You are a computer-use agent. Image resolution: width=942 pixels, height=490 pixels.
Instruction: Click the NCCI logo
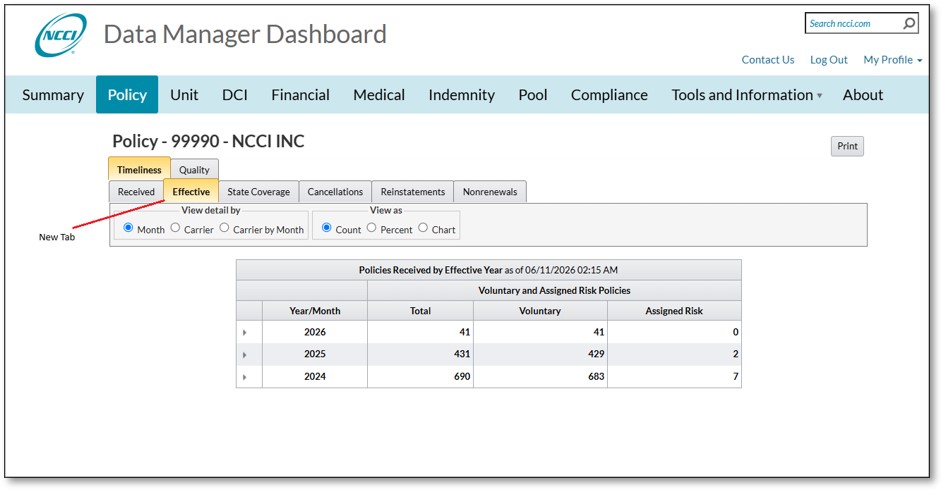tap(60, 35)
